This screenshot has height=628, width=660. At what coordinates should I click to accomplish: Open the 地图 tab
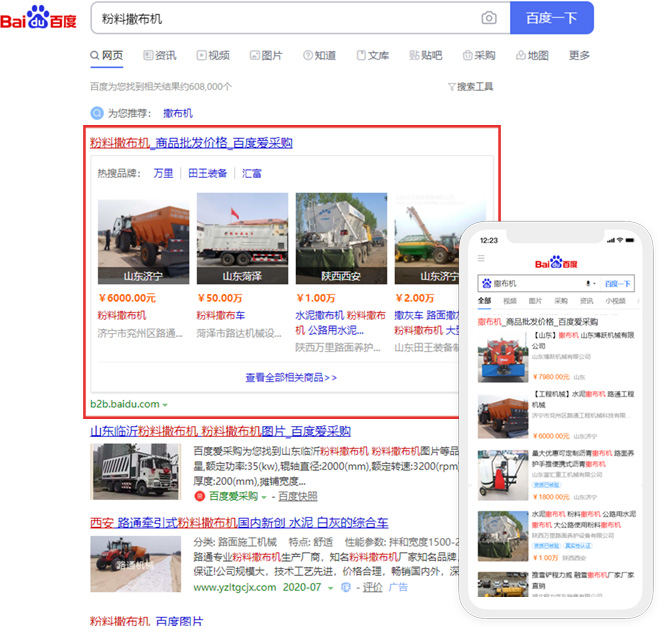532,56
